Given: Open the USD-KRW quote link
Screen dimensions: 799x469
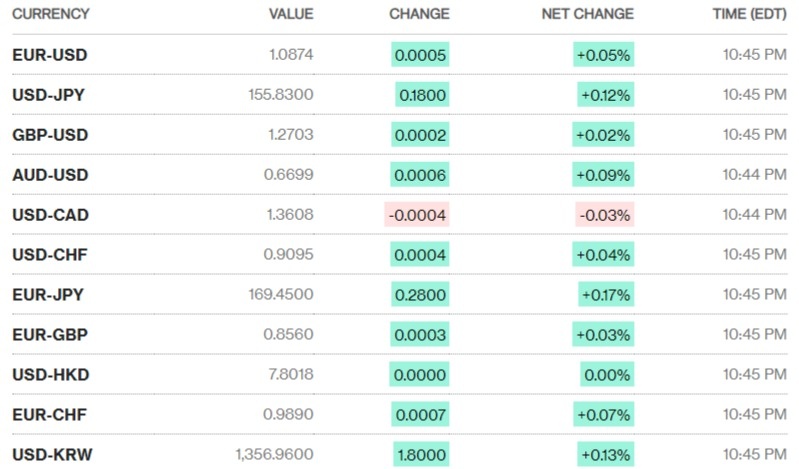Looking at the screenshot, I should tap(52, 455).
